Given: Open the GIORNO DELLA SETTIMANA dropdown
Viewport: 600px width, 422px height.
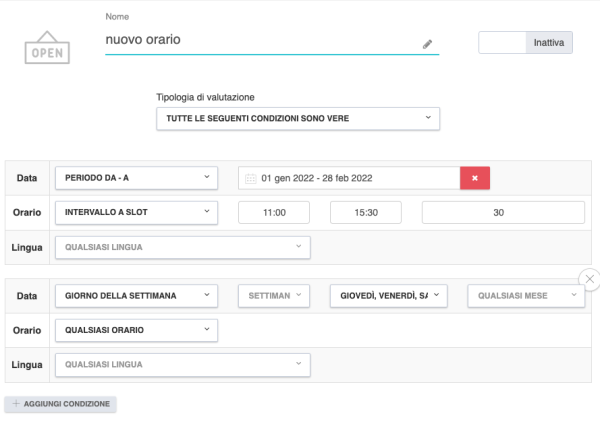Looking at the screenshot, I should 137,296.
